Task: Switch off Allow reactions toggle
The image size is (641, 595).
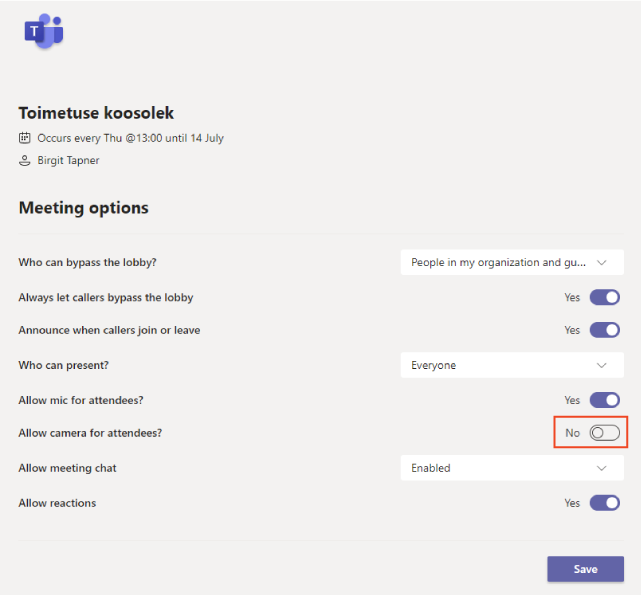Action: tap(605, 503)
